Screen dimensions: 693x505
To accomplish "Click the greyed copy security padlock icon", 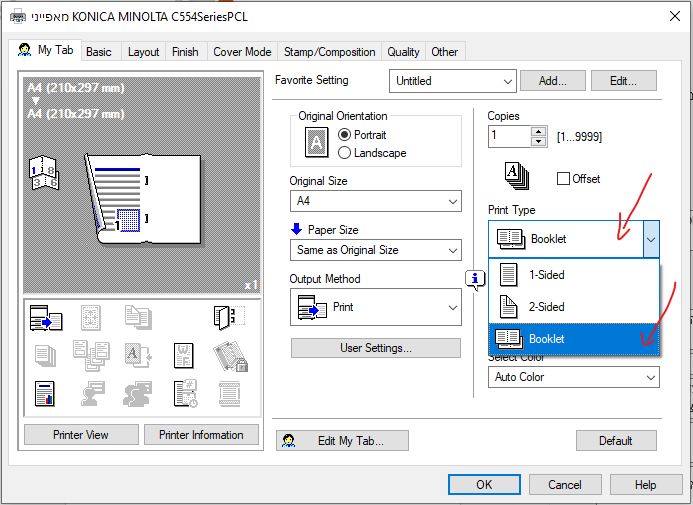I will tap(230, 356).
